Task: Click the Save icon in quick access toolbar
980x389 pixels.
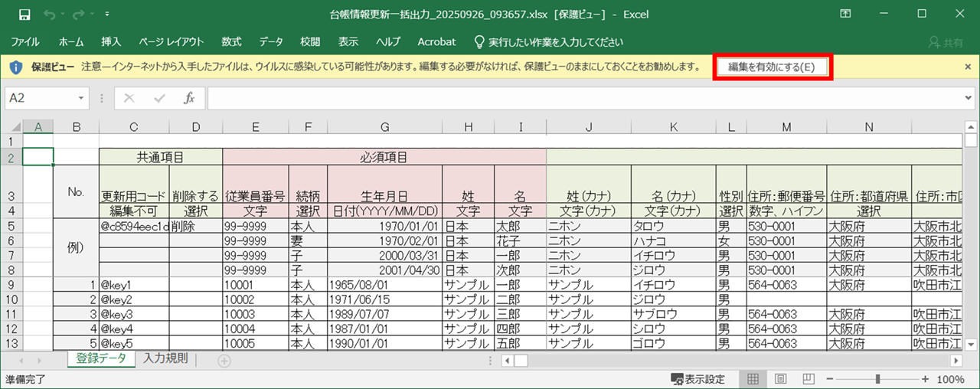Action: click(x=24, y=15)
